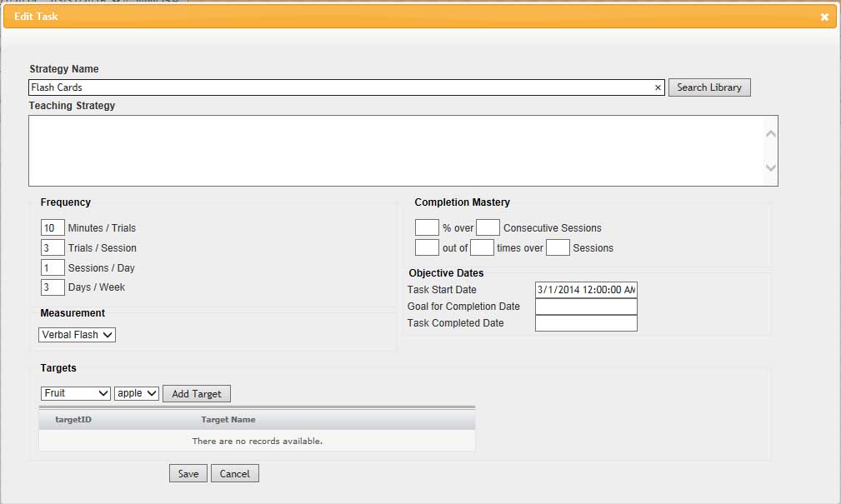Click the Sessions / Day input box
The image size is (841, 504).
[53, 268]
